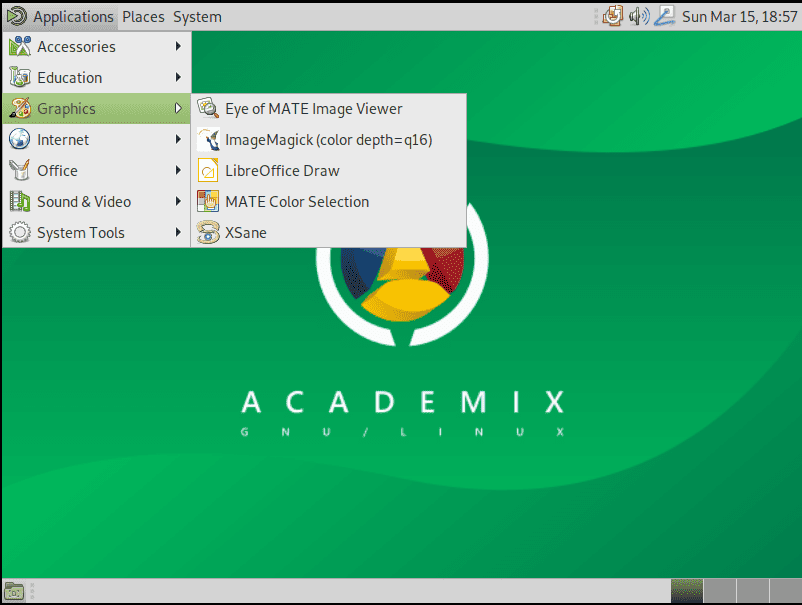Switch to the third workspace in switcher
Screen dimensions: 802x605
click(x=753, y=591)
